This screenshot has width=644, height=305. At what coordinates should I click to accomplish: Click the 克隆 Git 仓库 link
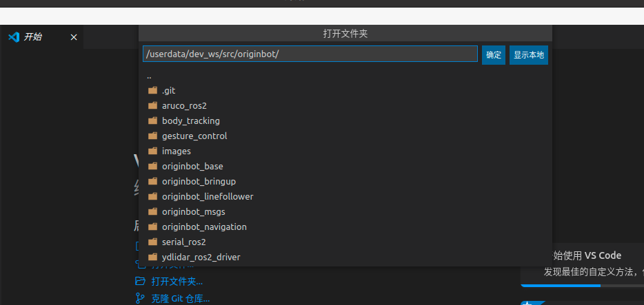click(x=180, y=298)
